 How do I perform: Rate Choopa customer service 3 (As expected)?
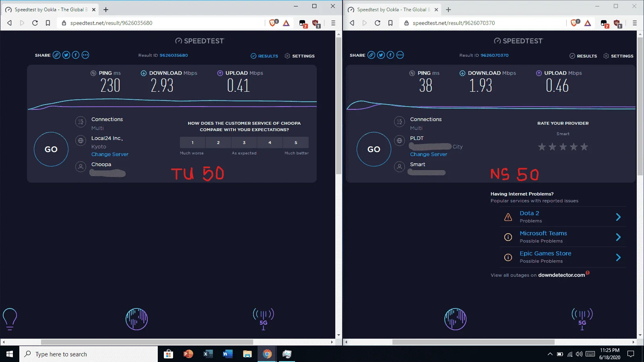244,142
